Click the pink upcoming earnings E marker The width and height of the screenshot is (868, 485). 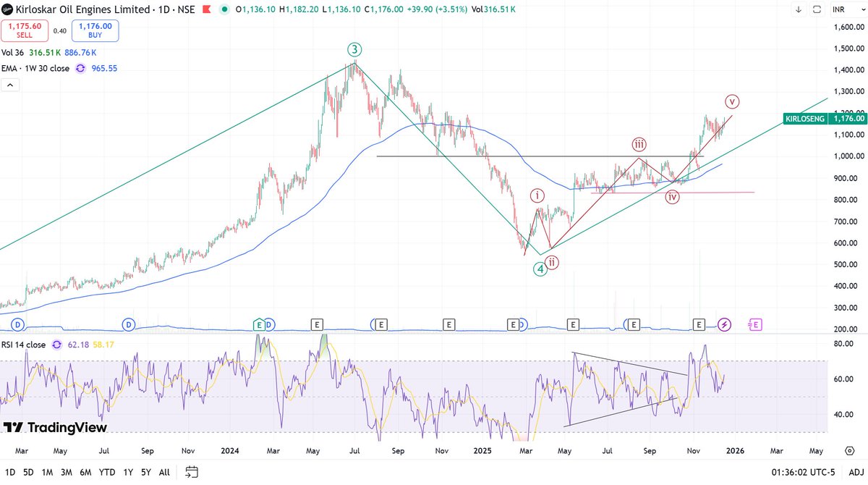(755, 324)
